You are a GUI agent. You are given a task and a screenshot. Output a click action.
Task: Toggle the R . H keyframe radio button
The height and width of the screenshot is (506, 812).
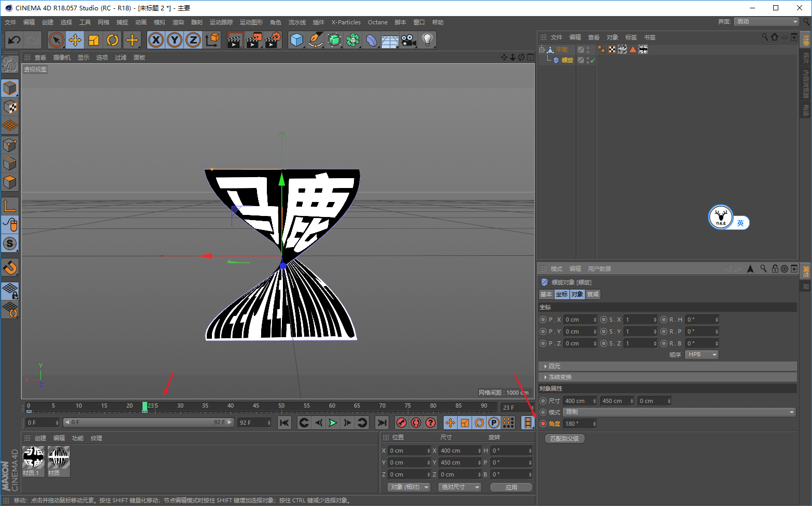click(664, 320)
